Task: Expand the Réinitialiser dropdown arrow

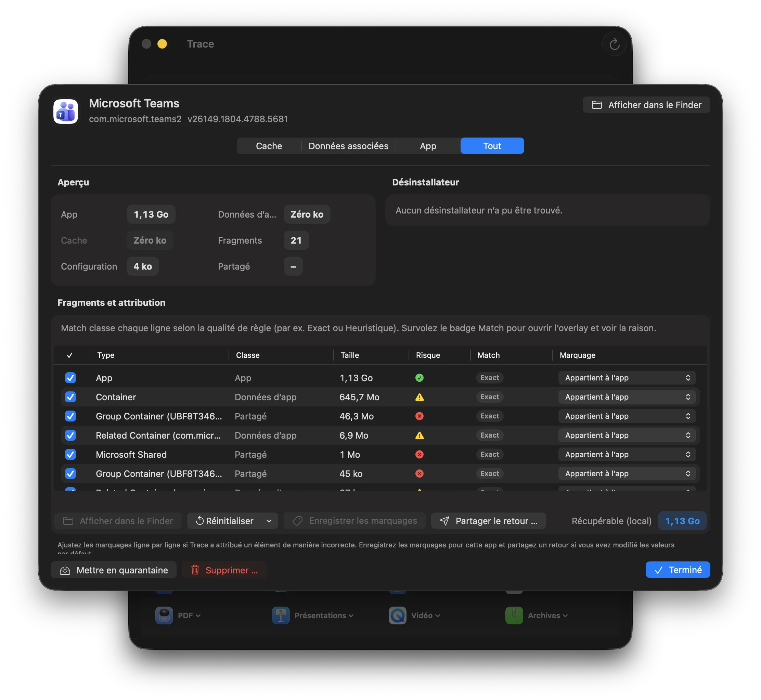Action: [269, 521]
